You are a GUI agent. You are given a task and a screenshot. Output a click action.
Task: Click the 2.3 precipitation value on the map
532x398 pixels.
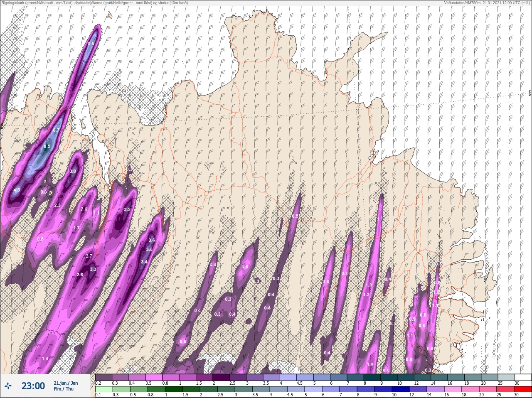(x=57, y=205)
